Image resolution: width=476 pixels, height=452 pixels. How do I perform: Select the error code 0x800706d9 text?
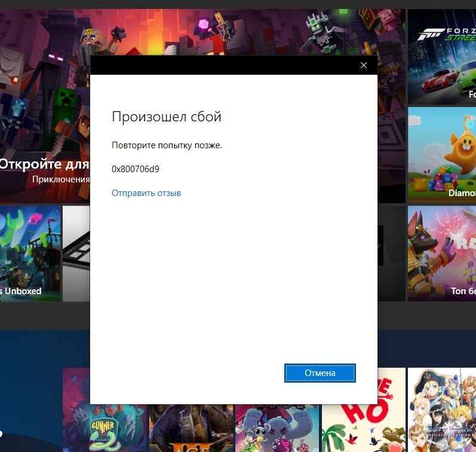[x=136, y=169]
